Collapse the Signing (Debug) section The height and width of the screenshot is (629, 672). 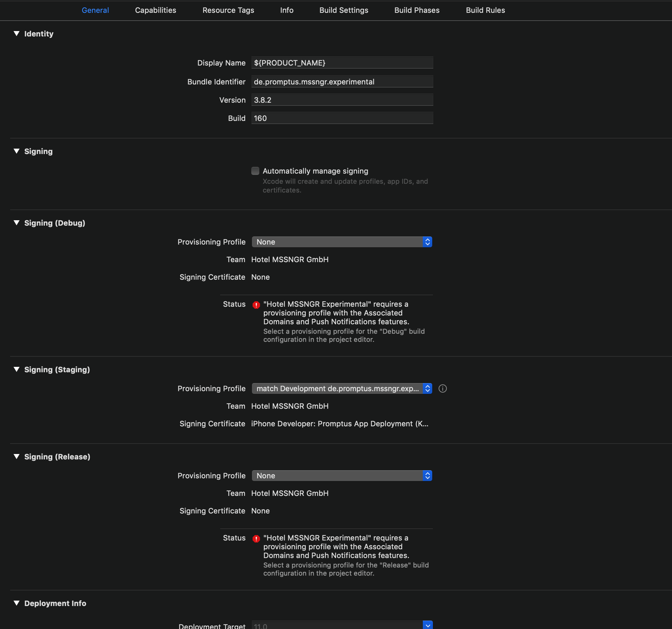[17, 223]
